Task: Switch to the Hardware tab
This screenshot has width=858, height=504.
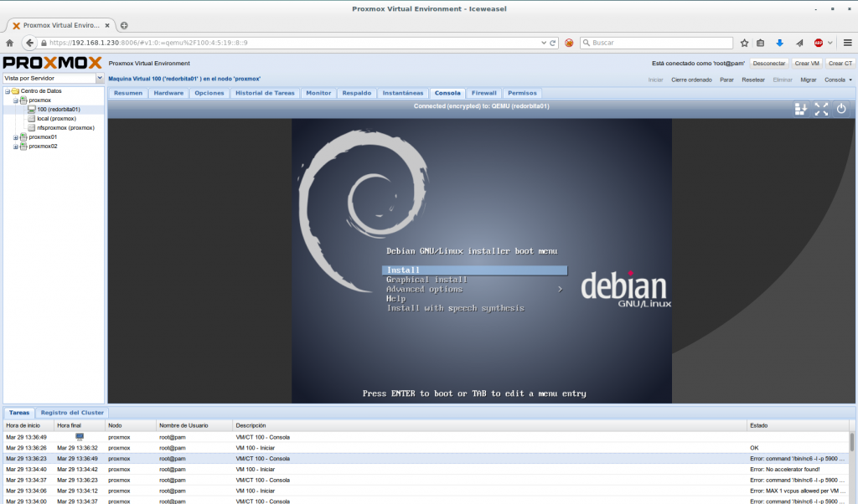Action: coord(168,93)
